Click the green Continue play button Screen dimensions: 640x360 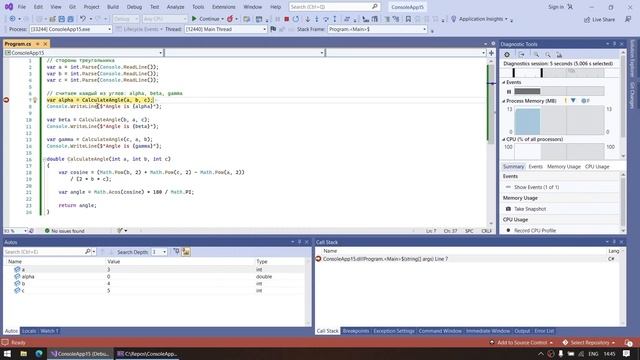click(x=194, y=19)
